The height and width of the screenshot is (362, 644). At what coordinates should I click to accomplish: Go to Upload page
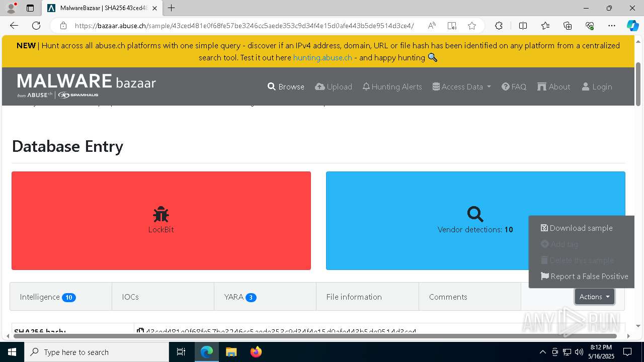[x=334, y=86]
